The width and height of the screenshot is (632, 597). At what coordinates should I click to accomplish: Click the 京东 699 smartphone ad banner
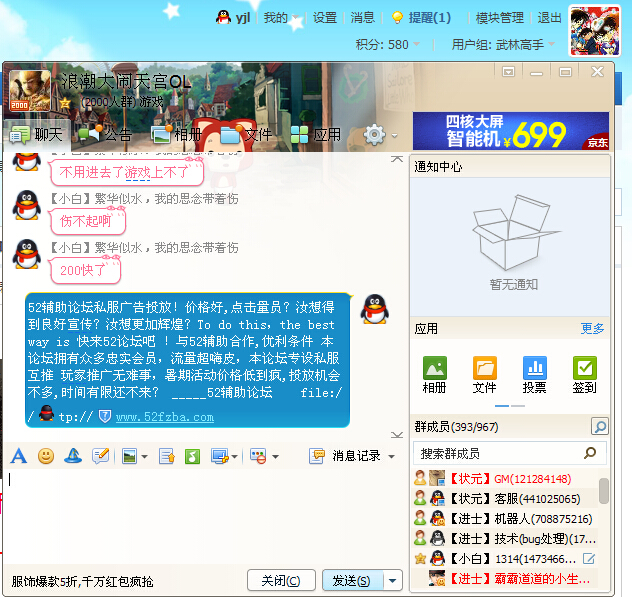click(511, 131)
